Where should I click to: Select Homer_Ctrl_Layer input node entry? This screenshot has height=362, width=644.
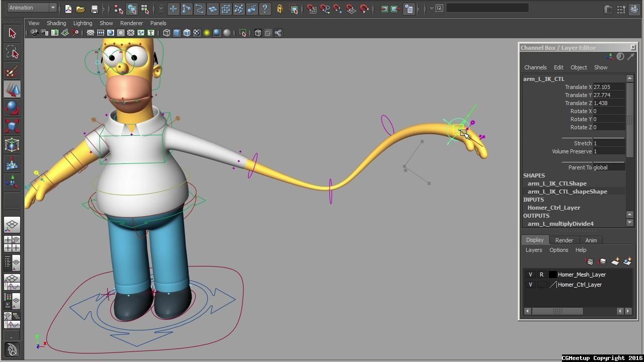point(554,208)
